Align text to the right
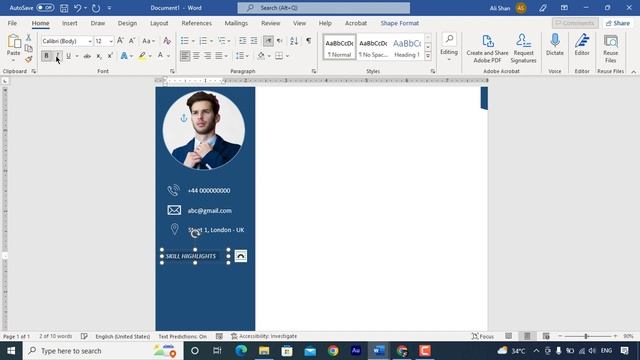This screenshot has width=640, height=360. [207, 56]
